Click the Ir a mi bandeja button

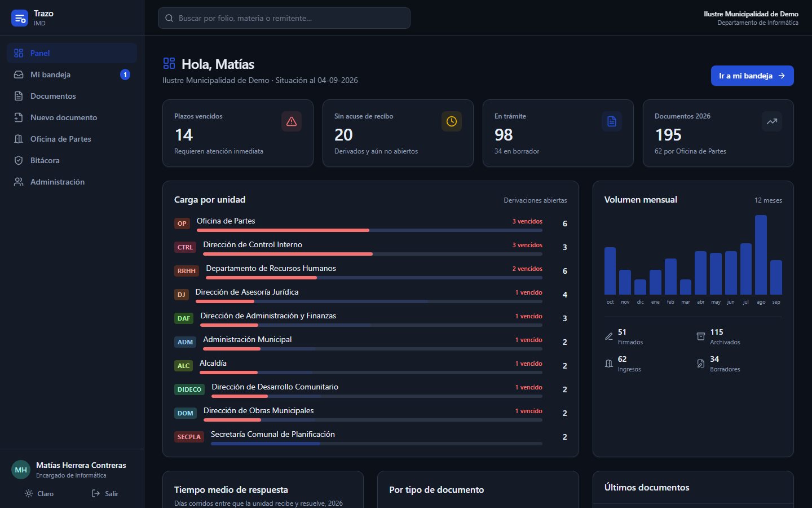pyautogui.click(x=752, y=76)
